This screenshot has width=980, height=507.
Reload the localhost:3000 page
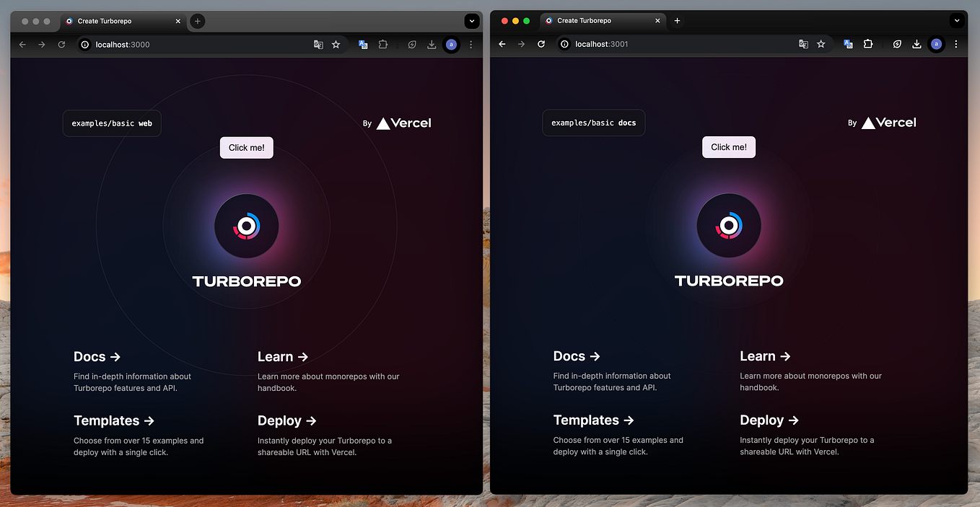(x=61, y=45)
